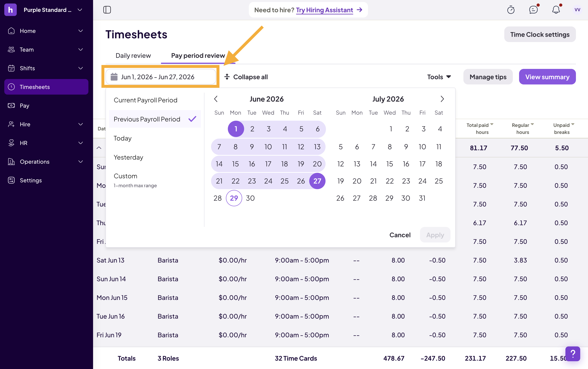Click the Home sidebar icon
Screen dimensions: 588x369
(11, 31)
